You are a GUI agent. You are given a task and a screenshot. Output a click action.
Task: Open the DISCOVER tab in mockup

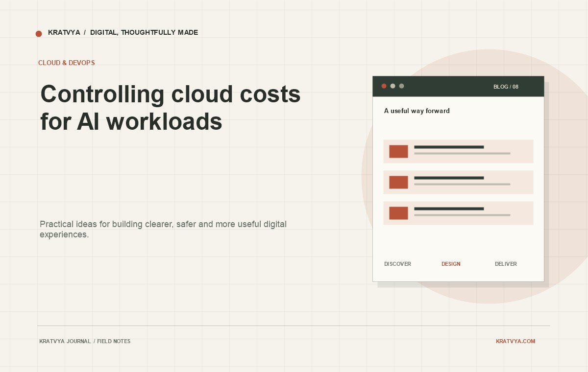397,264
